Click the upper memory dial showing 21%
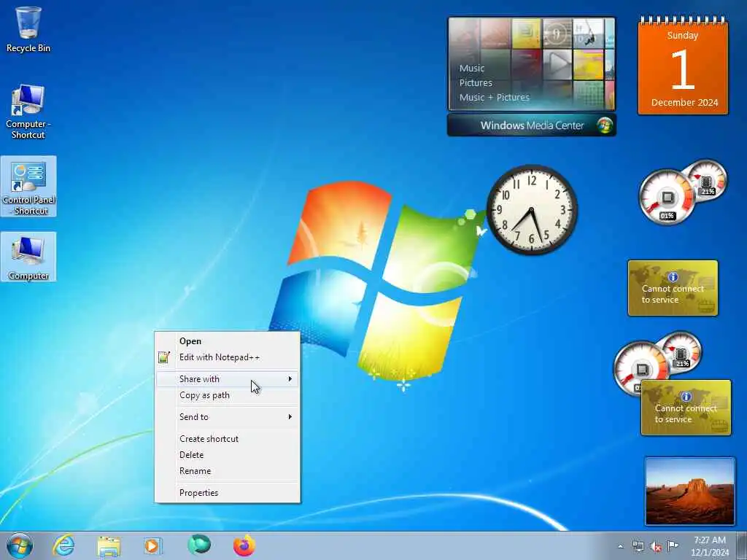Viewport: 747px width, 560px height. (x=707, y=180)
